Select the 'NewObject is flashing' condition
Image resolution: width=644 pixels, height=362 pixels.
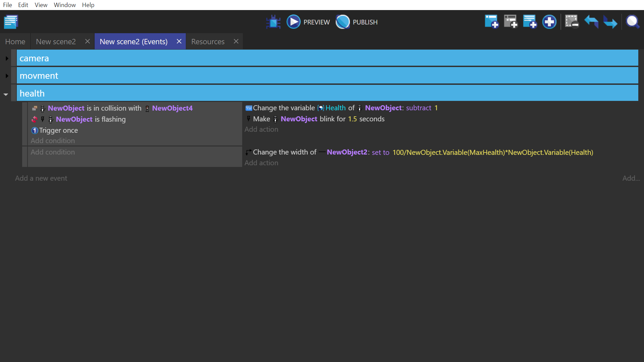coord(91,119)
